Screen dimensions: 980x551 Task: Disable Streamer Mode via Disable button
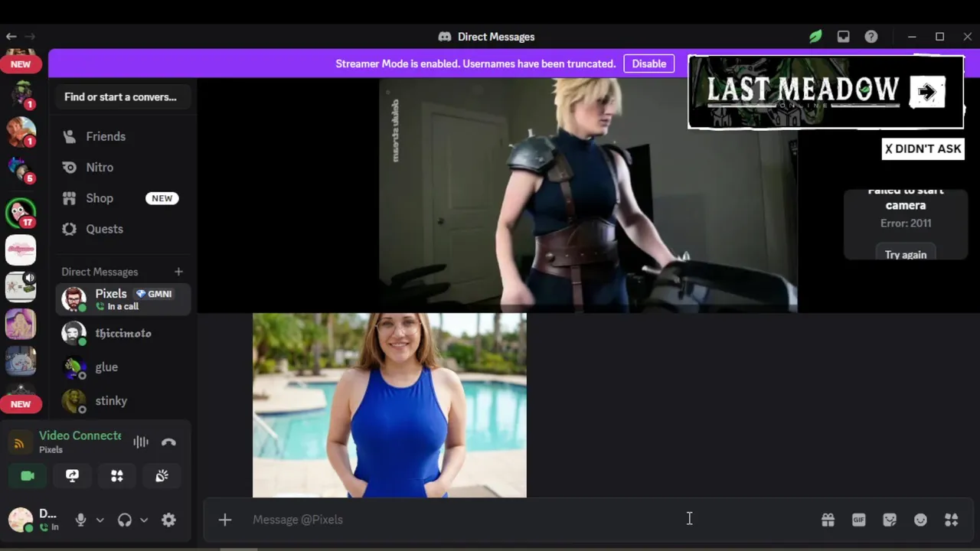[649, 64]
